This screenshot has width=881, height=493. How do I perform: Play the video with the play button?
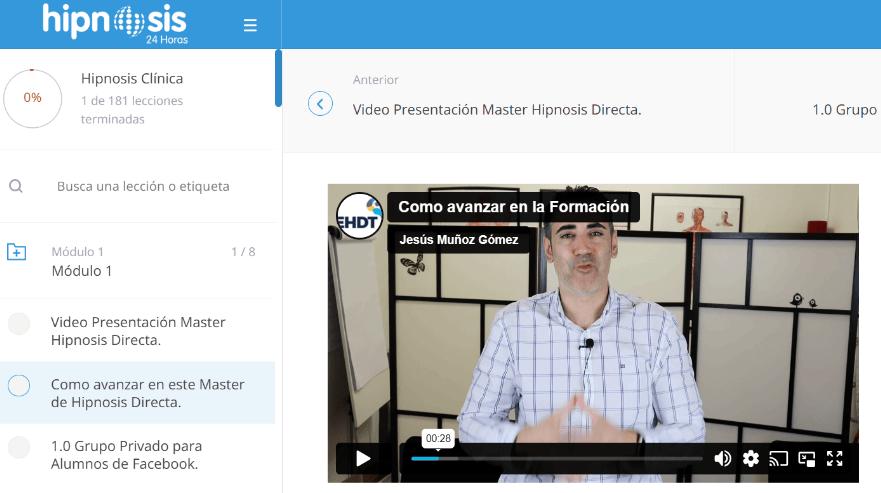(363, 458)
